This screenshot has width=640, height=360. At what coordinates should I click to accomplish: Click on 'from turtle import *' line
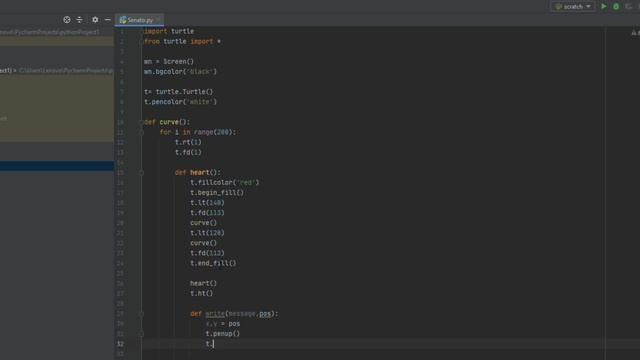182,41
